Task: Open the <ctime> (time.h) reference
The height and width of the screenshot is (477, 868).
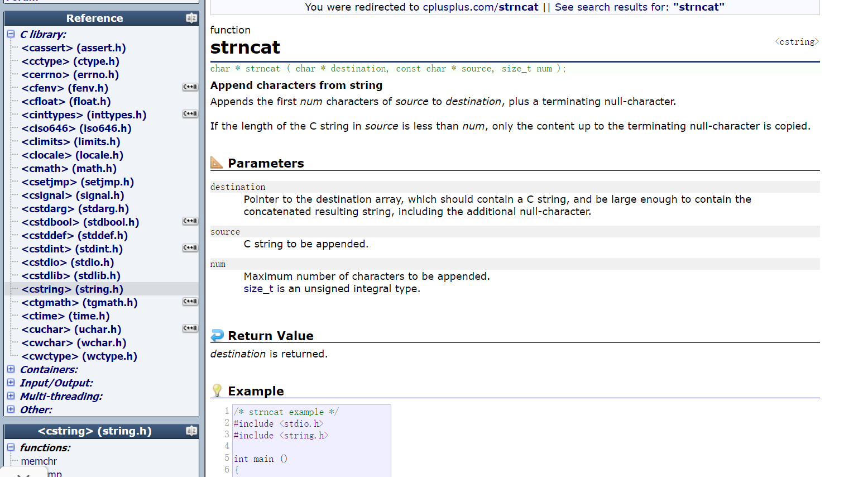Action: point(65,316)
